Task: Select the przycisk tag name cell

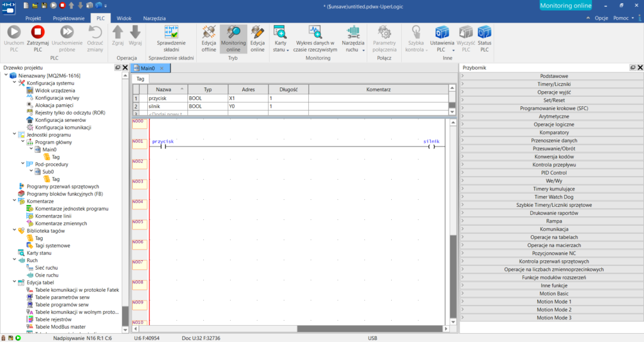Action: [x=167, y=98]
